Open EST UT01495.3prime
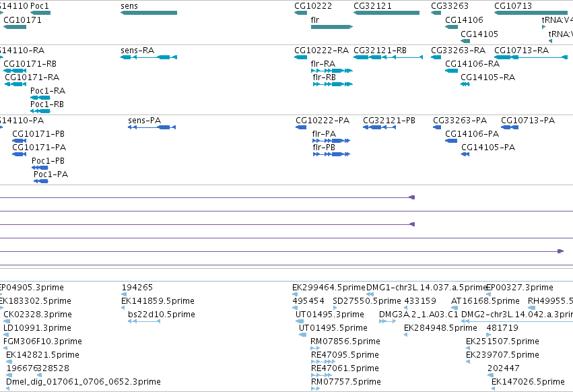The width and height of the screenshot is (573, 392). (330, 315)
